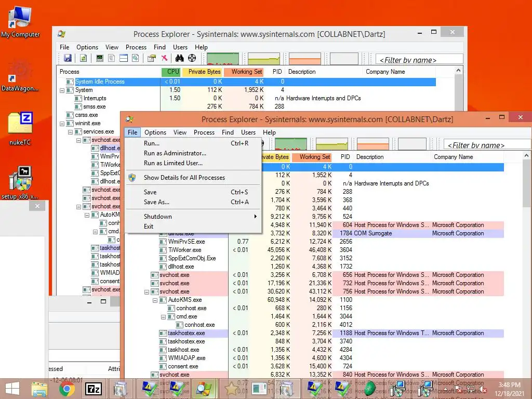
Task: Sort by Working Set header in front window
Action: [312, 157]
